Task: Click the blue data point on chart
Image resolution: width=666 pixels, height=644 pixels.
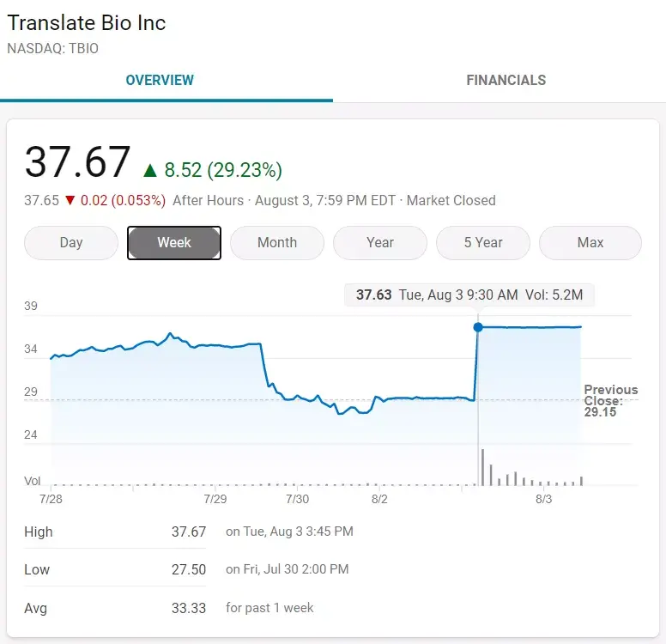Action: pos(478,327)
